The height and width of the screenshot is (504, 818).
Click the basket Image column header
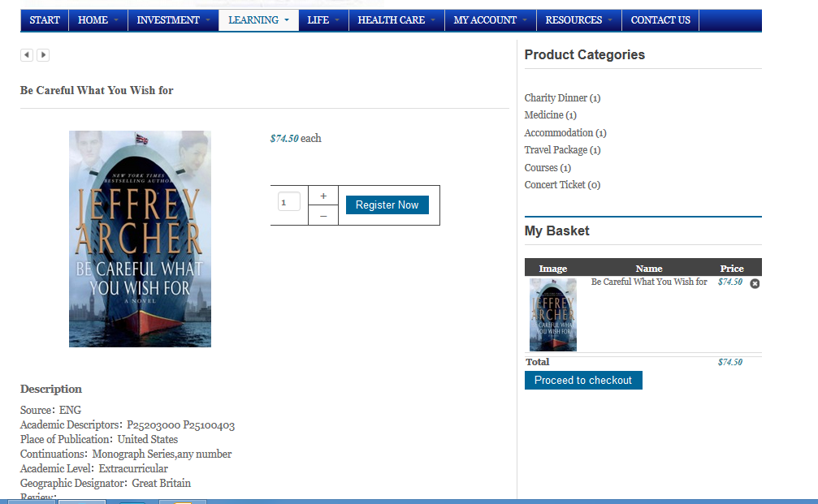tap(553, 269)
